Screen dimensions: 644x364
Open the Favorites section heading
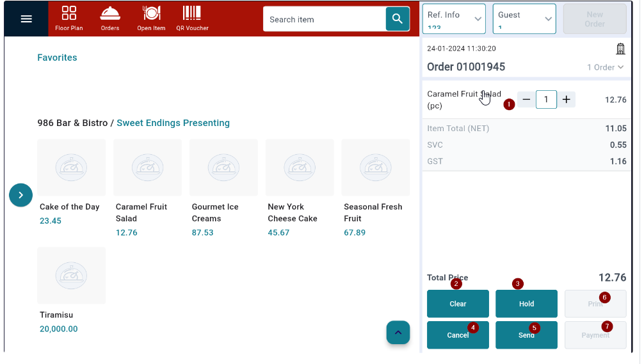tap(57, 58)
